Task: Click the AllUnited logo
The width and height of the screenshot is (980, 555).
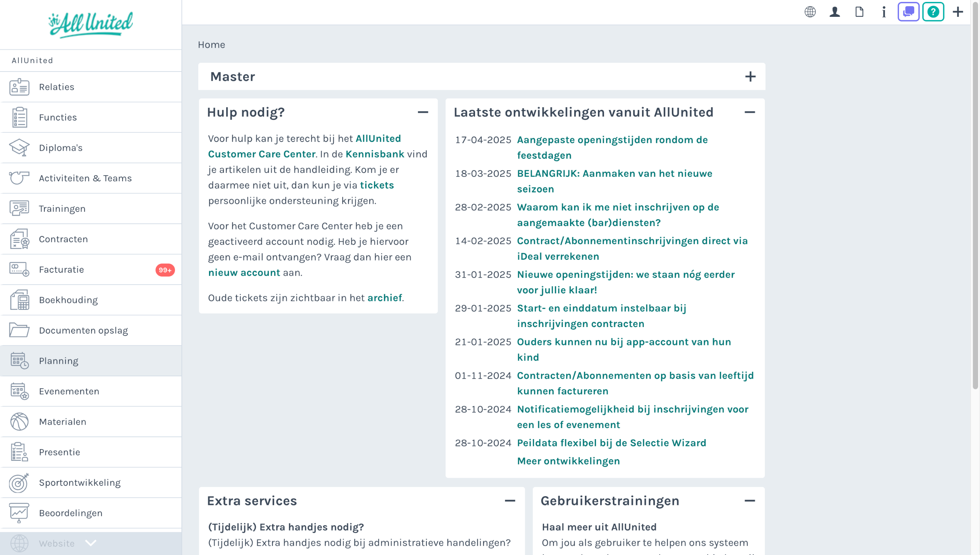Action: pos(91,24)
